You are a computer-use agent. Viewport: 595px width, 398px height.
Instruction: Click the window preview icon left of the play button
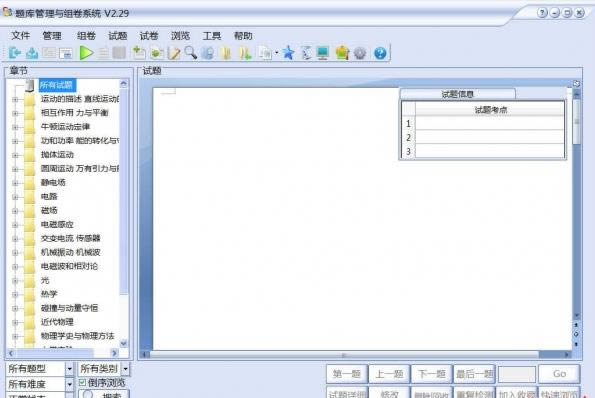(66, 53)
